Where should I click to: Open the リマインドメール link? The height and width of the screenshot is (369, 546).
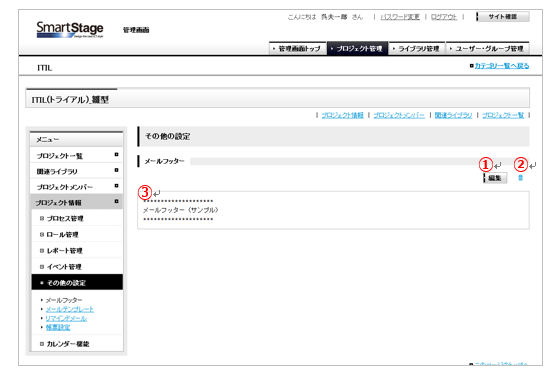coord(66,318)
